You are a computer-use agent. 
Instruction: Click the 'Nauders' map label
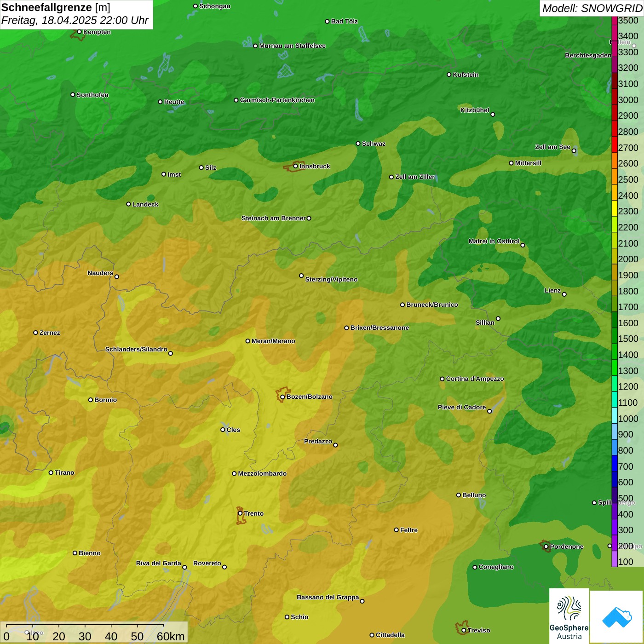[100, 273]
